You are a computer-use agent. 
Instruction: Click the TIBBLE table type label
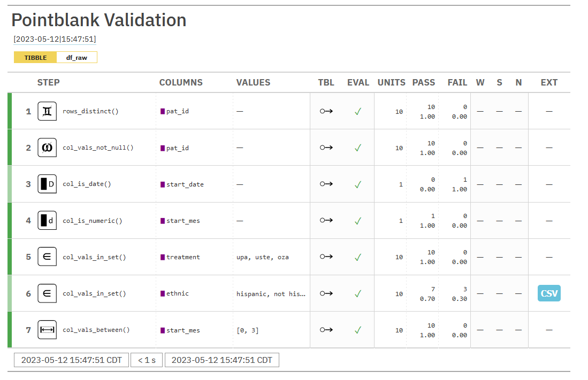35,58
